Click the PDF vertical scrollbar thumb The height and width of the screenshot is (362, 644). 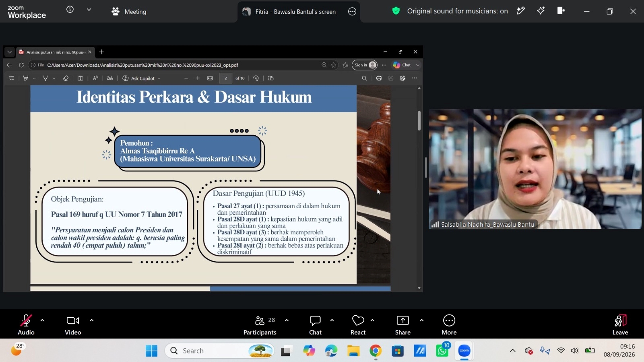coord(419,120)
